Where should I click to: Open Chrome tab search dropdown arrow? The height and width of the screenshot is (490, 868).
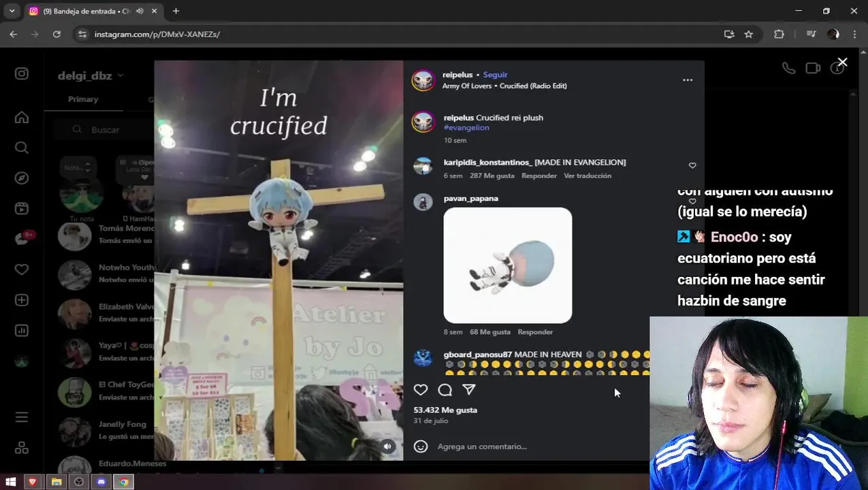(12, 11)
